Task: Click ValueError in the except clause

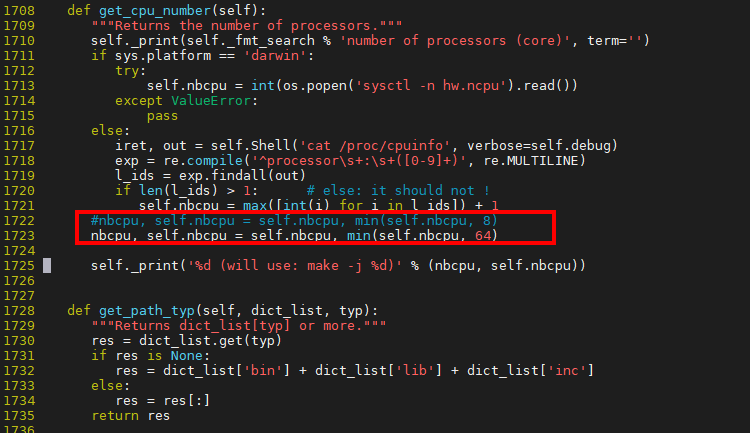Action: click(211, 100)
